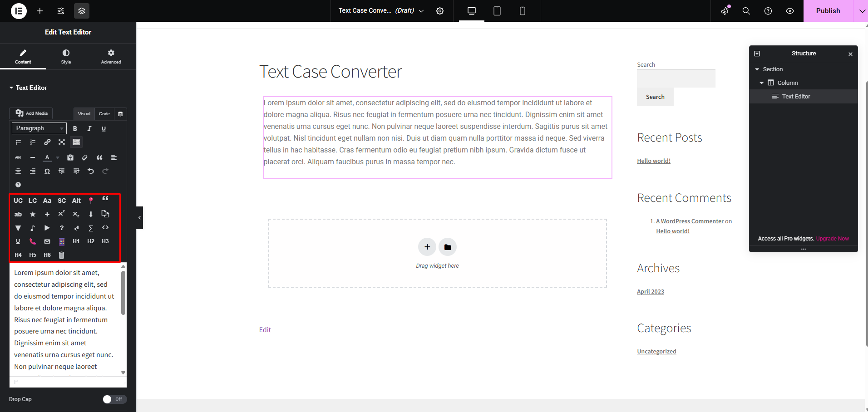Click the Add Media button
The image size is (868, 412).
(31, 113)
